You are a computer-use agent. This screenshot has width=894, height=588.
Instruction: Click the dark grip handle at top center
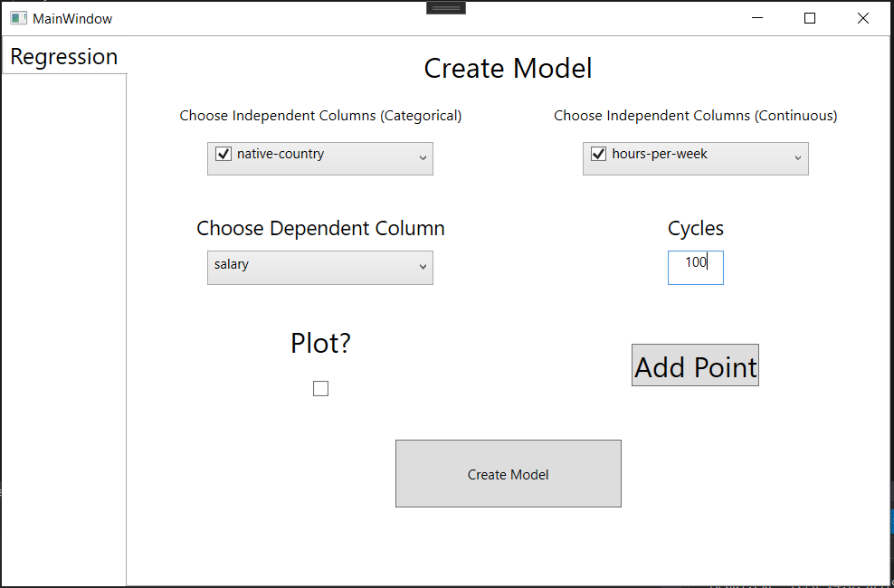coord(446,8)
